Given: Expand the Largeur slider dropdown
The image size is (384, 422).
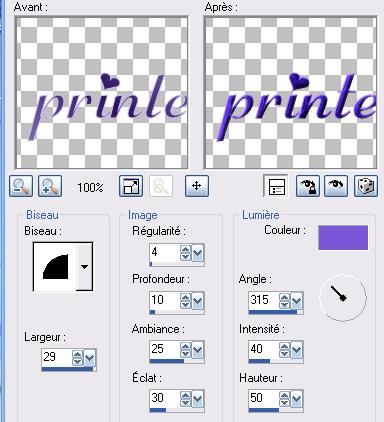Looking at the screenshot, I should click(89, 358).
